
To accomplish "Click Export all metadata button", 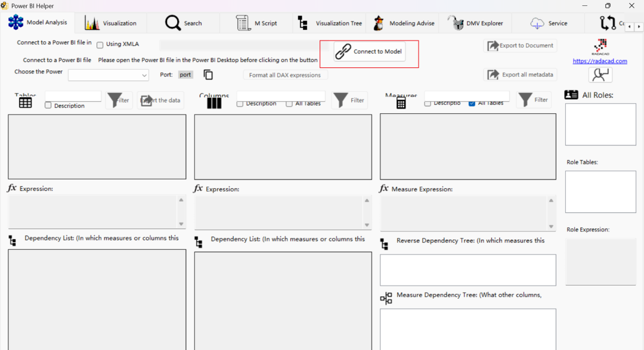I will click(x=520, y=75).
